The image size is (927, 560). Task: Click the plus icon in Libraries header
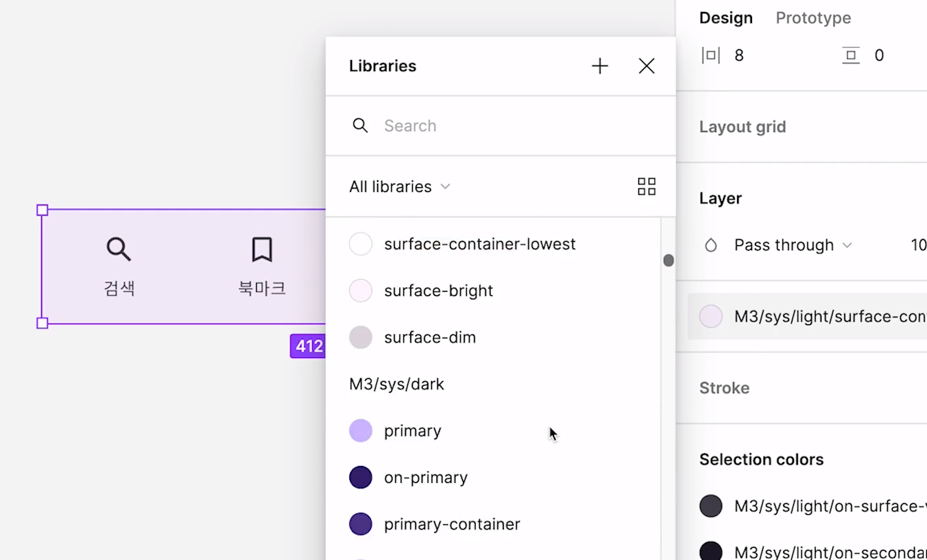600,66
